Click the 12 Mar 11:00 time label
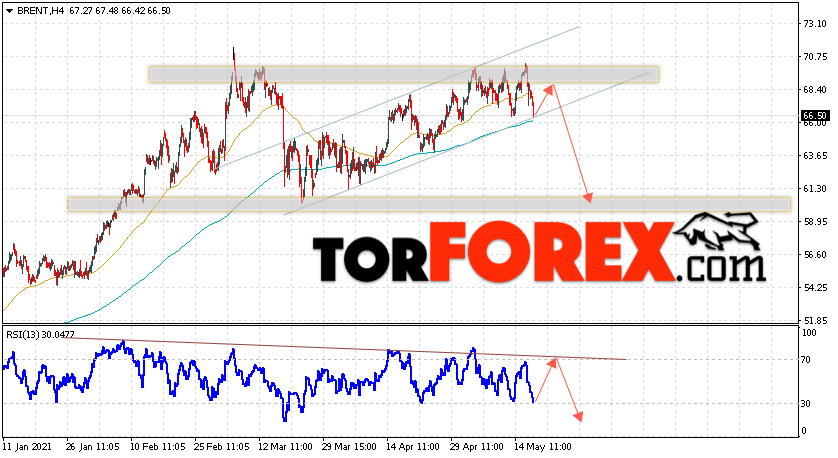Viewport: 838px width, 458px height. coord(285,447)
